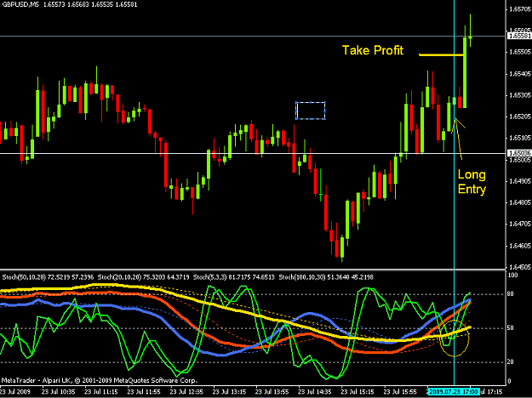Click the horizontal line price tag 1.65036

(x=519, y=153)
